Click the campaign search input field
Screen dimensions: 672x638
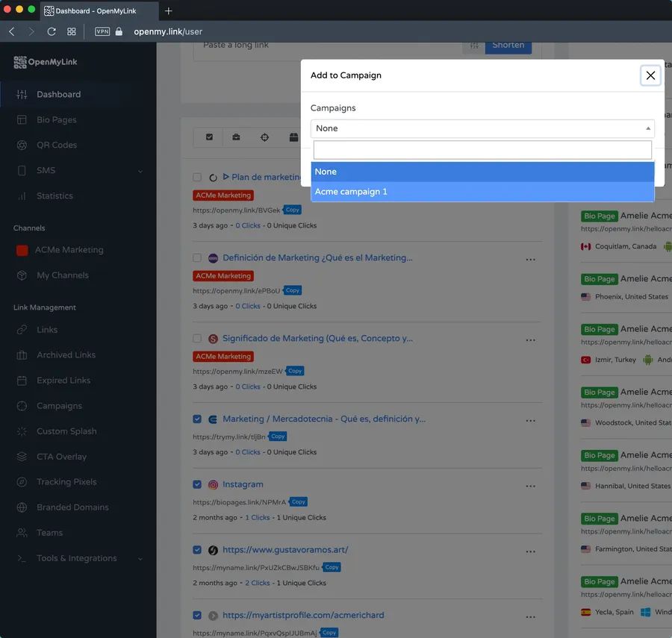(x=482, y=150)
